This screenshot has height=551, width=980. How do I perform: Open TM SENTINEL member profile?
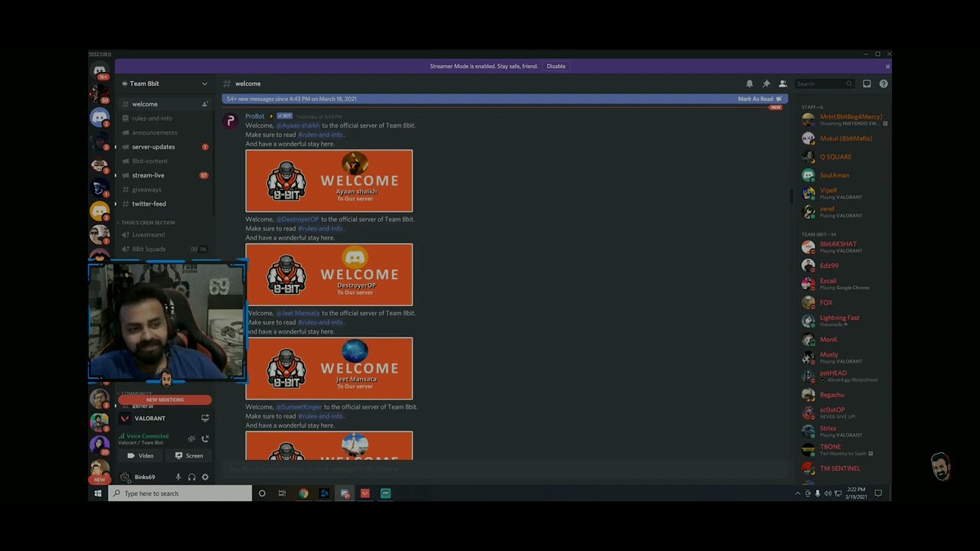click(x=844, y=468)
